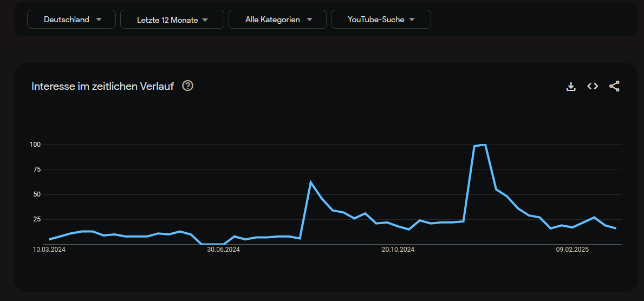
Task: Click the 09.02.2025 date label
Action: 573,250
